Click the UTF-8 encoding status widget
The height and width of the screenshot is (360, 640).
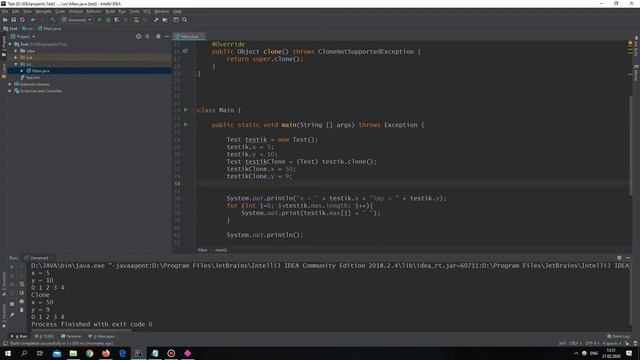point(591,343)
